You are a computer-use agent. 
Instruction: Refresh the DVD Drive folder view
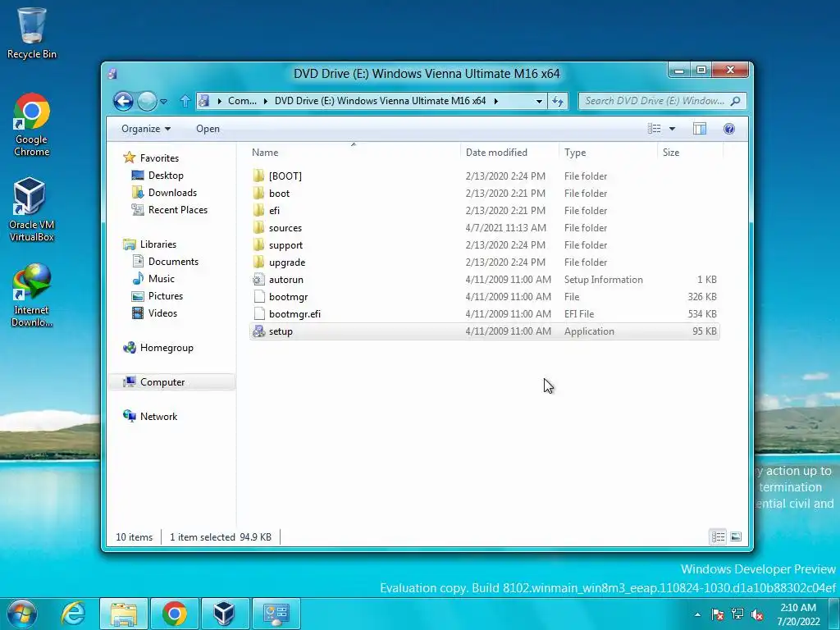558,101
